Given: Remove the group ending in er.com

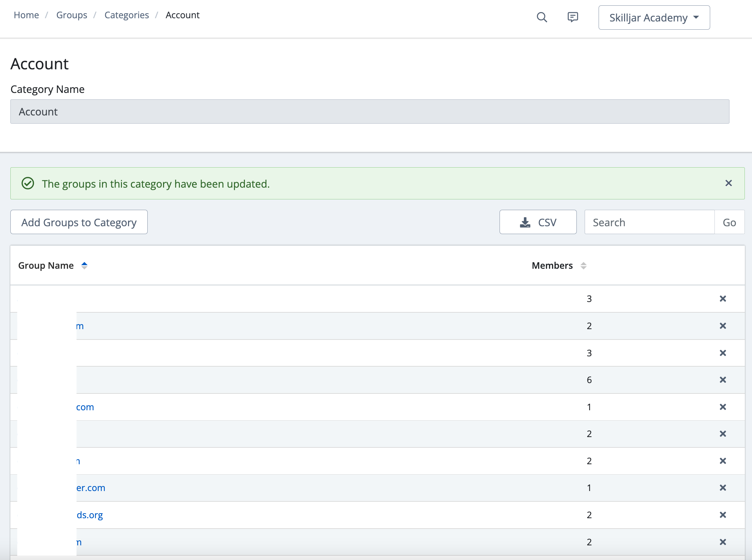Looking at the screenshot, I should click(x=723, y=488).
